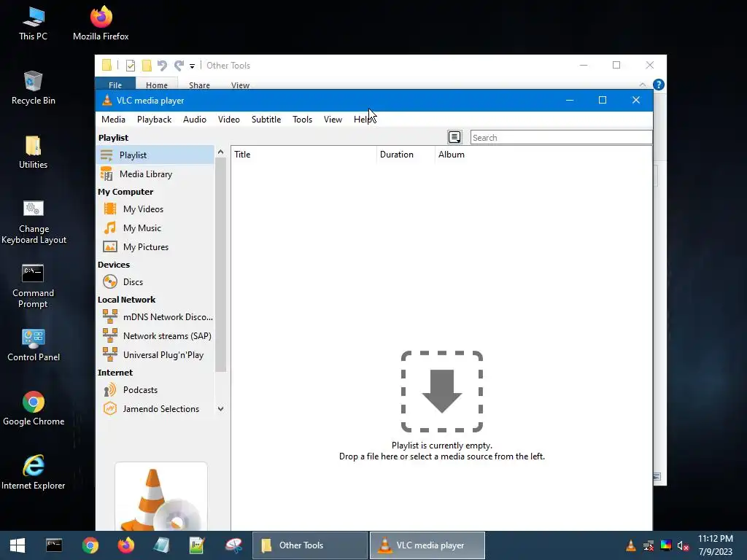Launch Command Prompt from taskbar
Image resolution: width=747 pixels, height=560 pixels.
coord(54,545)
